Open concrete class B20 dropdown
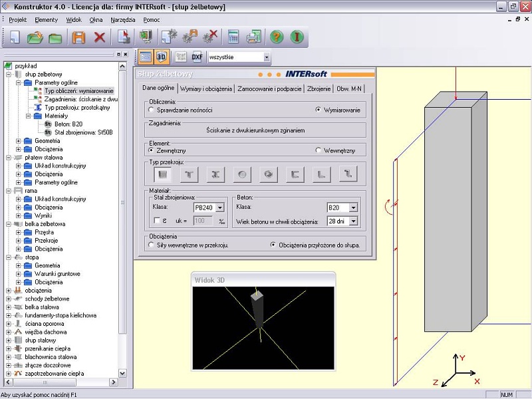Viewport: 532px width, 399px height. coord(353,207)
